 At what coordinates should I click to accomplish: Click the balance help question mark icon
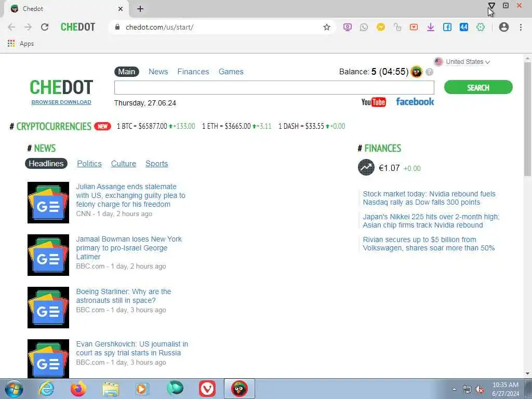[429, 72]
